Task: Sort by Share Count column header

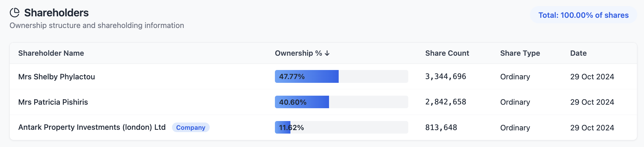Action: tap(447, 53)
